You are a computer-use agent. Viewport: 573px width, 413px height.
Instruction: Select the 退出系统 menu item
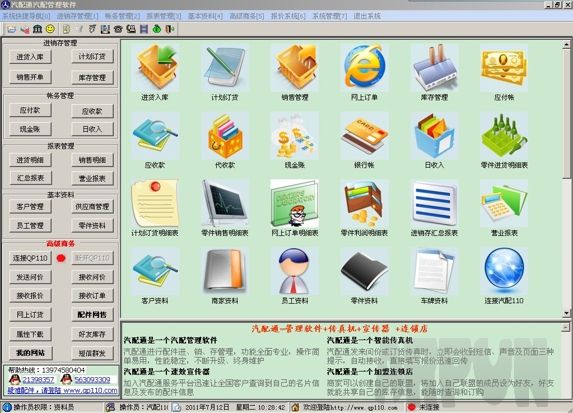[x=367, y=16]
